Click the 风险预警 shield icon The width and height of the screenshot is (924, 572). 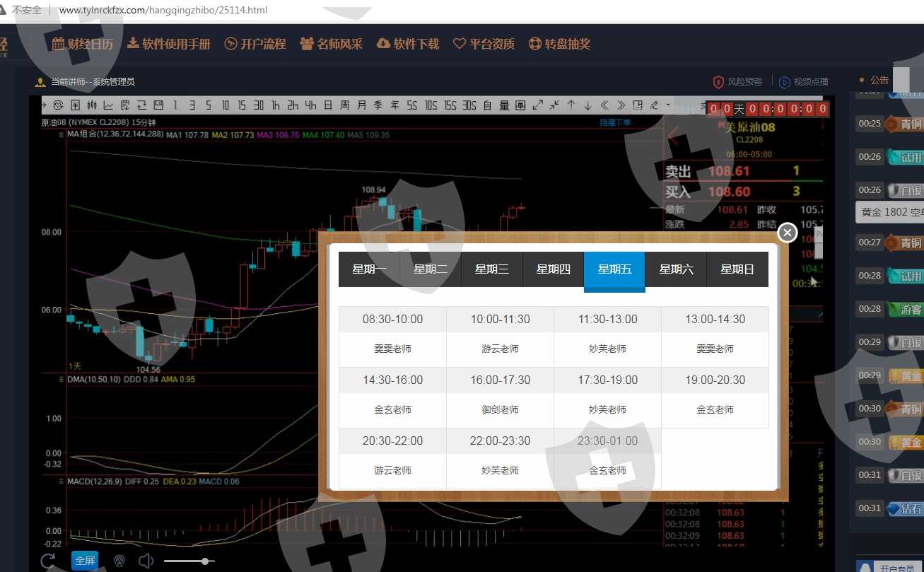tap(718, 82)
